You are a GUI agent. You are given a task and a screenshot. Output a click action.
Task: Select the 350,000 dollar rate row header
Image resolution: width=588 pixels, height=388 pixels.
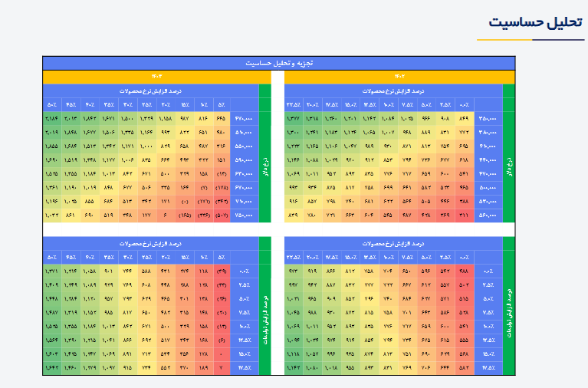[488, 119]
